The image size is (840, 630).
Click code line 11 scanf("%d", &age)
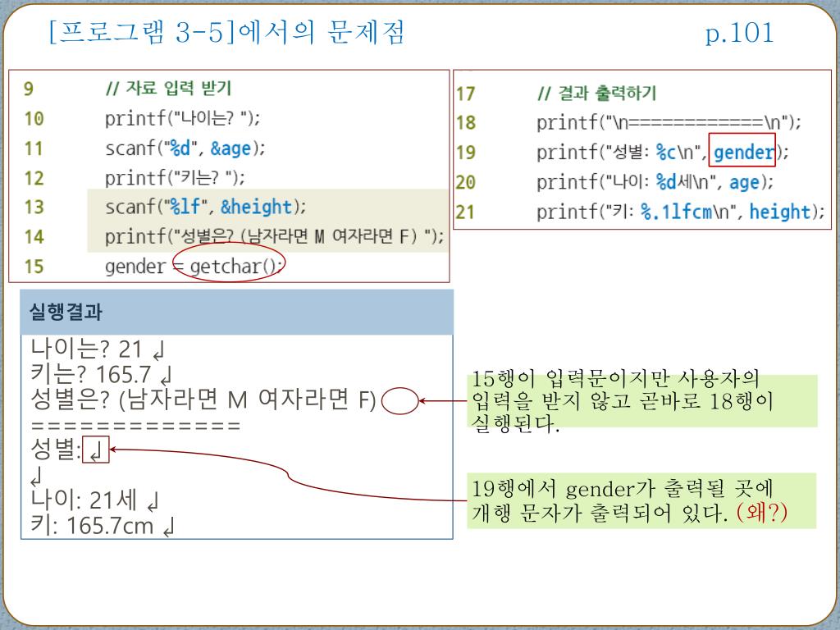(x=185, y=148)
